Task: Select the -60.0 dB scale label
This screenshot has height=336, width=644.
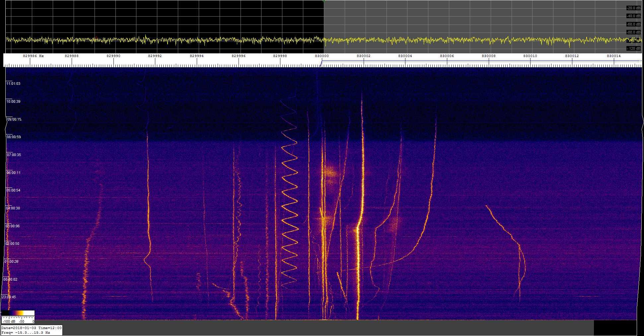Action: (633, 24)
